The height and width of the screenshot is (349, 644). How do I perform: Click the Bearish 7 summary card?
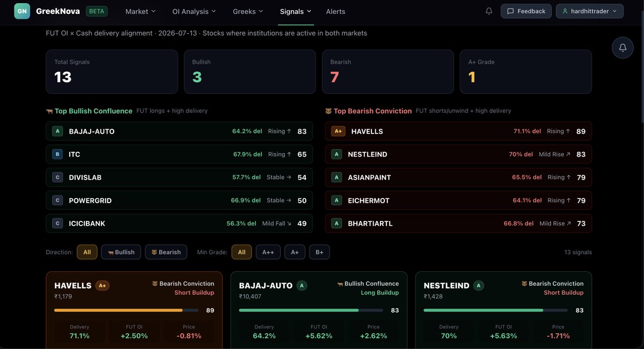(387, 72)
